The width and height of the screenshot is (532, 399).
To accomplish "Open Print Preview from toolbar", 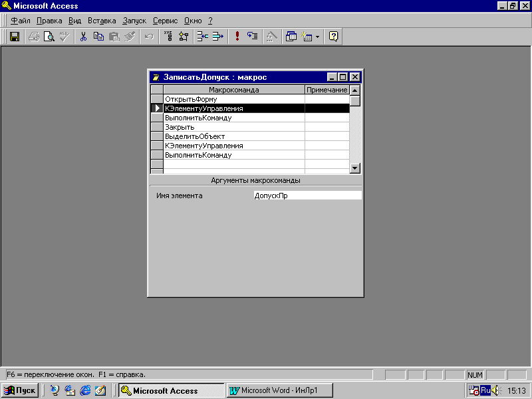I will [x=49, y=37].
